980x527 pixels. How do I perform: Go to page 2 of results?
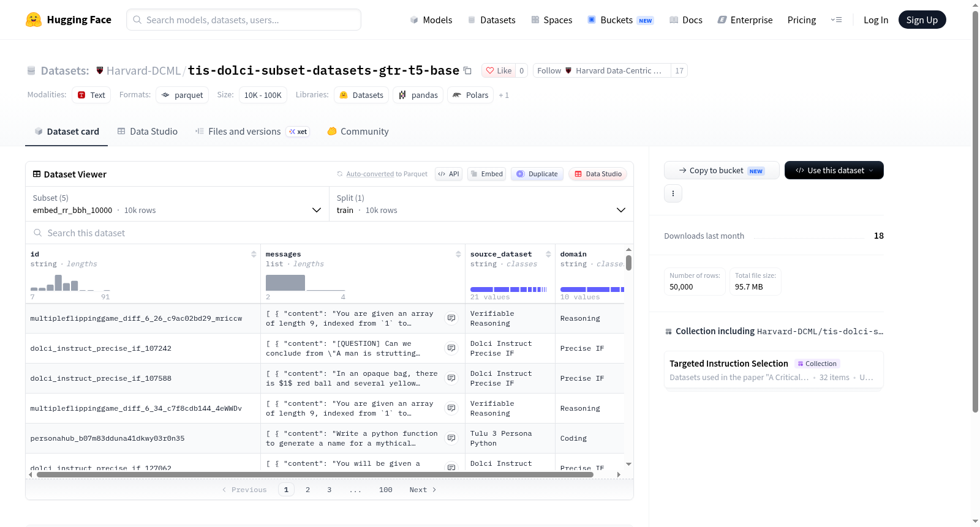(x=307, y=490)
